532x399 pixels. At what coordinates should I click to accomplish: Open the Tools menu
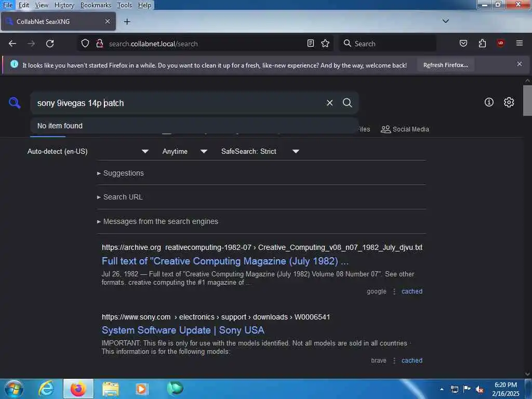(x=125, y=5)
